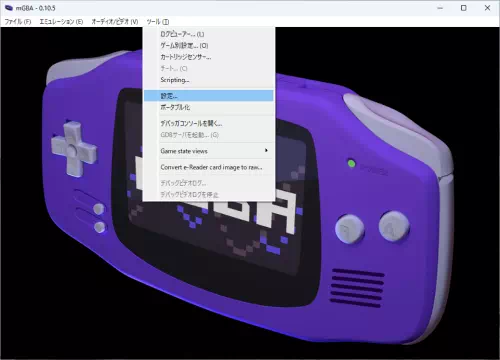
Task: Select カートリッジセンサー... menu item
Action: pyautogui.click(x=209, y=57)
